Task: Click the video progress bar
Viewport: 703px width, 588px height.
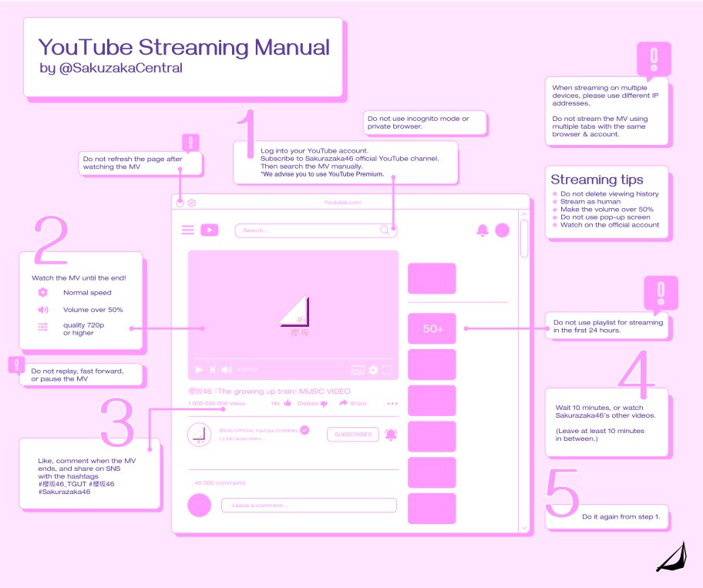Action: tap(293, 359)
